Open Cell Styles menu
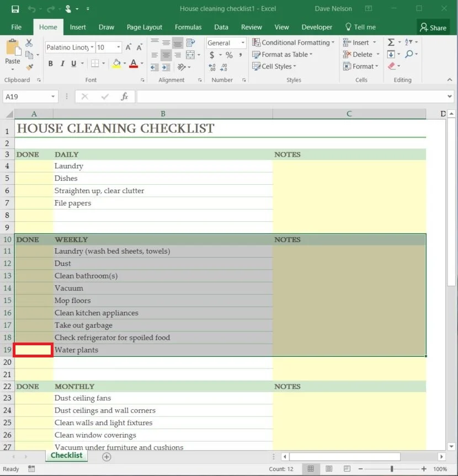The image size is (458, 476). [x=274, y=67]
